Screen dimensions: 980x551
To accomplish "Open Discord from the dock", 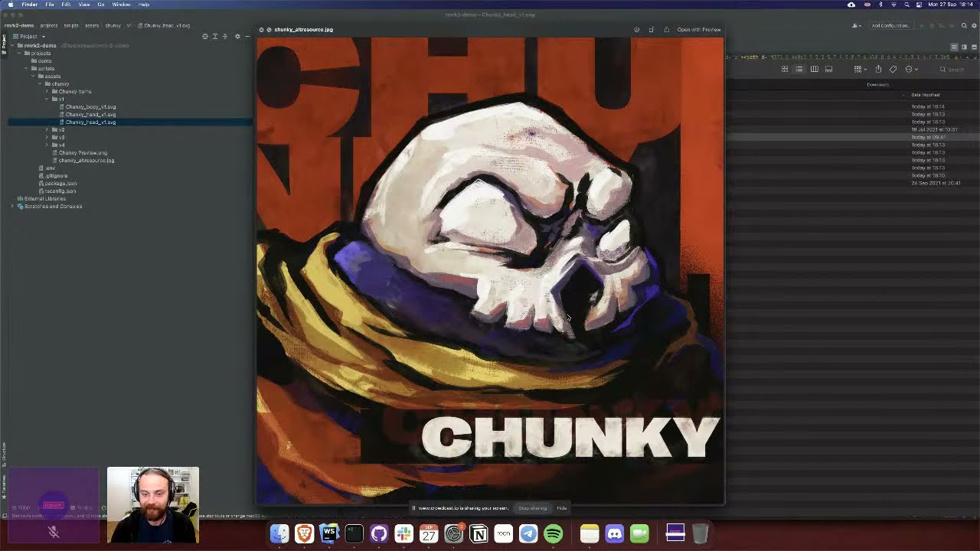I will click(x=615, y=533).
